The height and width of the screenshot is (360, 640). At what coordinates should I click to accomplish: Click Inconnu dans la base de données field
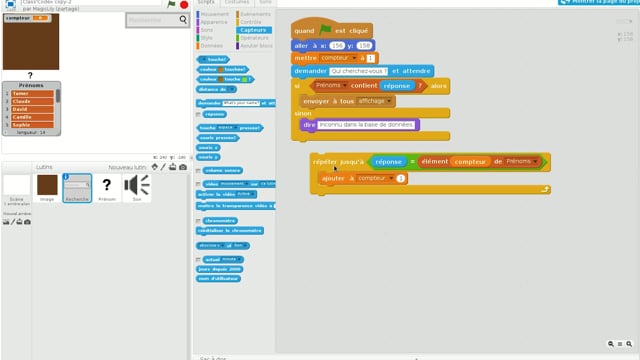(366, 125)
